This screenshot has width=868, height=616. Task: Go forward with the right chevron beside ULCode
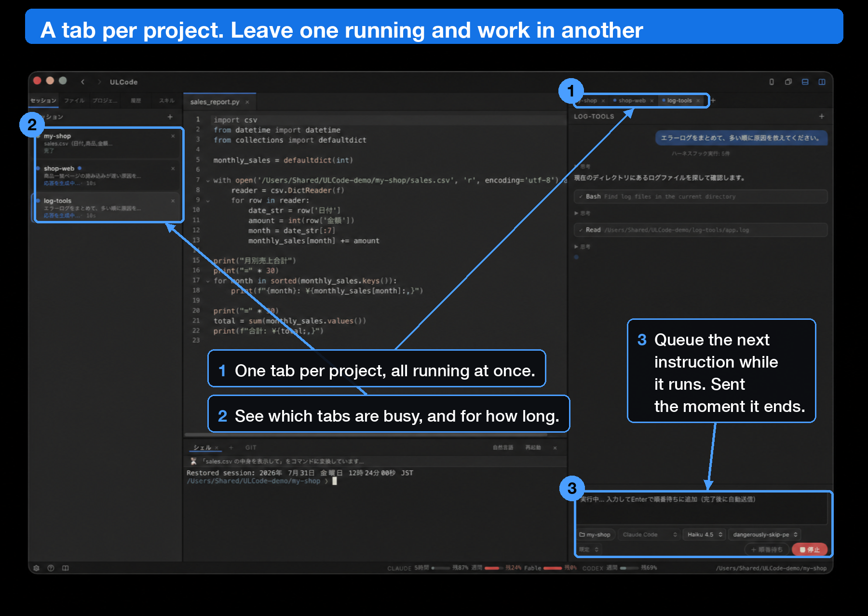tap(99, 82)
